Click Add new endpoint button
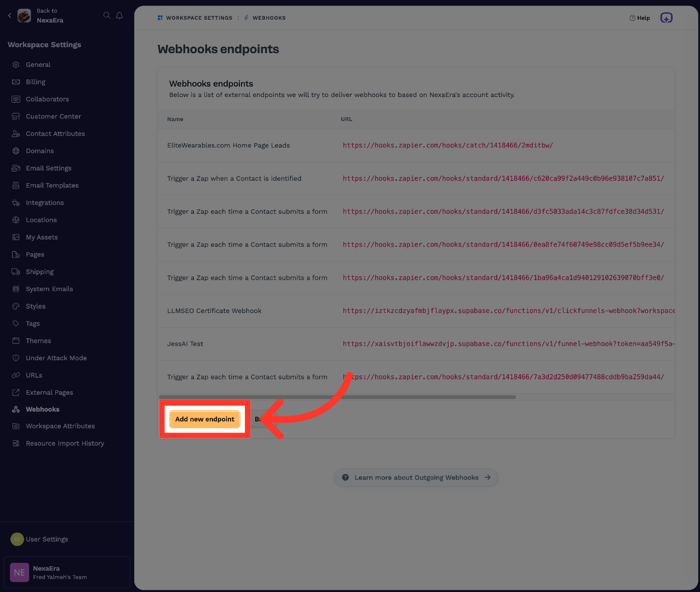This screenshot has height=592, width=700. (x=205, y=419)
